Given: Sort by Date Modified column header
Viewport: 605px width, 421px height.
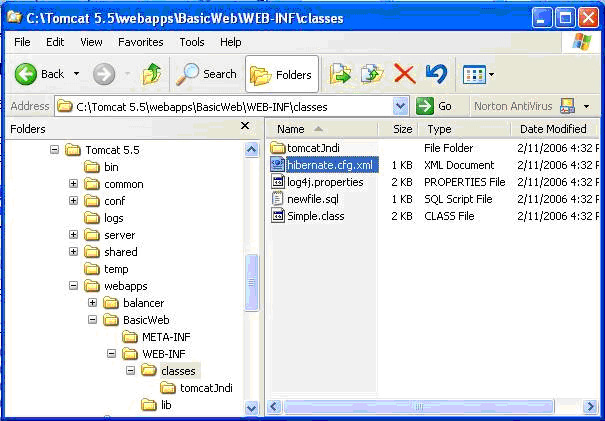Looking at the screenshot, I should coord(553,129).
